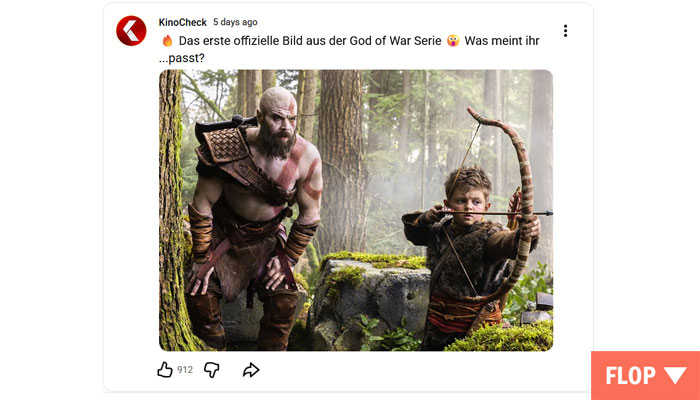Enlarge the God of War series image
This screenshot has height=400, width=700.
(356, 210)
